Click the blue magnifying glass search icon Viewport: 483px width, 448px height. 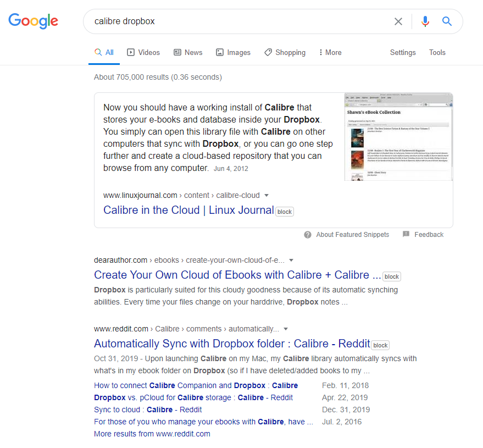tap(447, 21)
